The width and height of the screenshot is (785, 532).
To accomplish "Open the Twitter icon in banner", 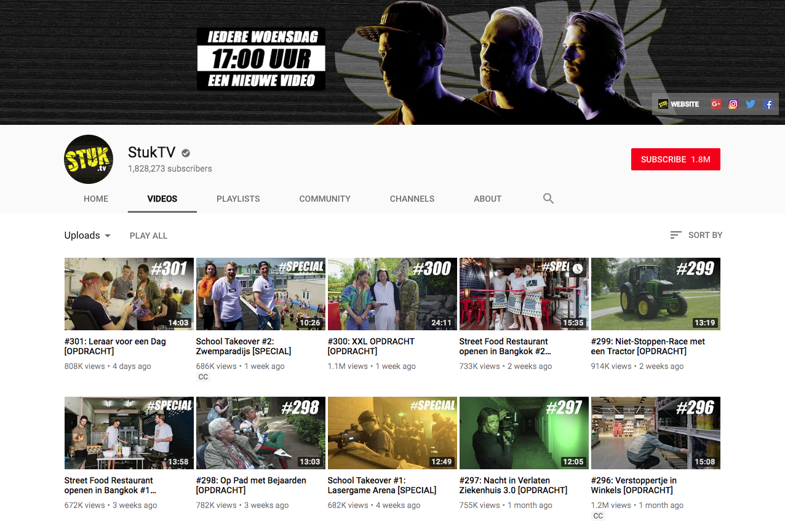I will point(750,105).
